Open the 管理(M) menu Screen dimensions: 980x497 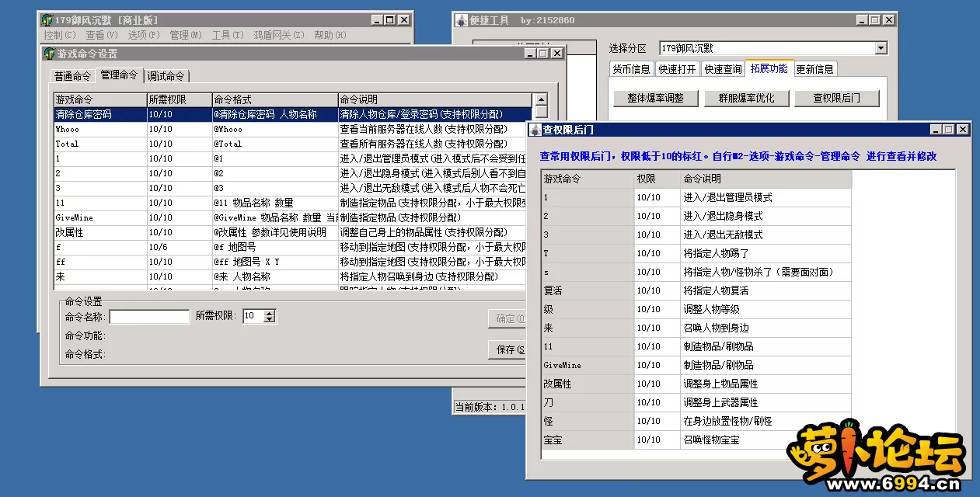click(x=186, y=35)
